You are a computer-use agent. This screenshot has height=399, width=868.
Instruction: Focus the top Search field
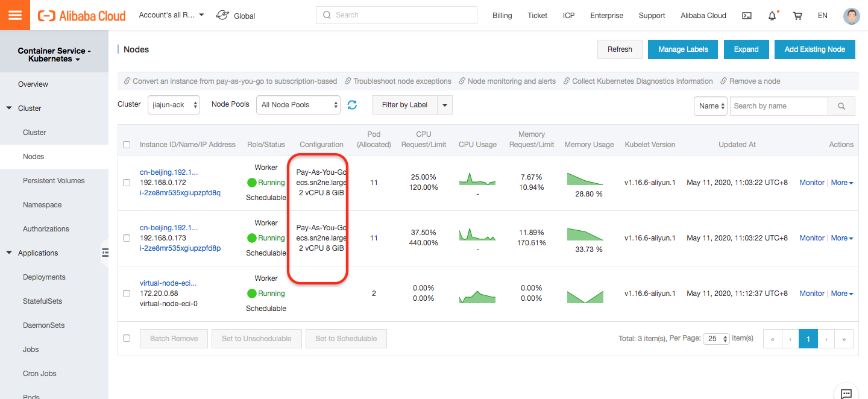[396, 15]
